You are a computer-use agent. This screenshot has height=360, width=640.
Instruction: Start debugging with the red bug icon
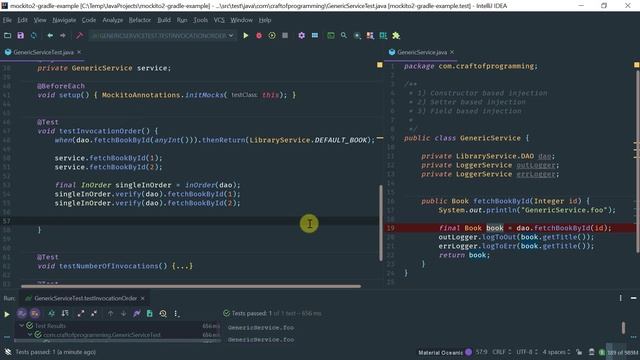click(x=259, y=36)
